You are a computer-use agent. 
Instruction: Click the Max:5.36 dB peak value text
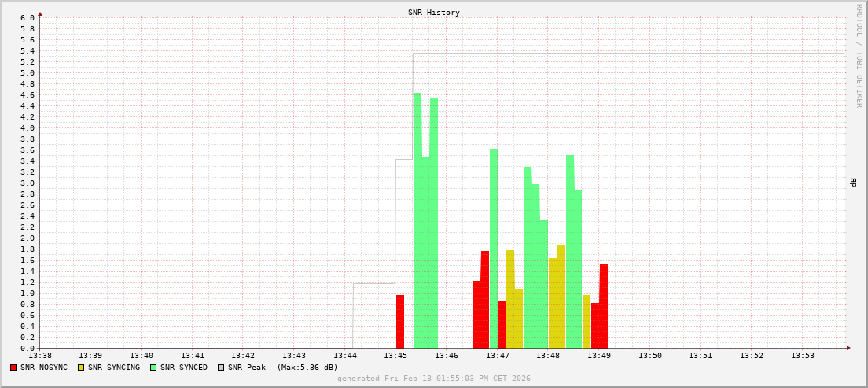(307, 368)
